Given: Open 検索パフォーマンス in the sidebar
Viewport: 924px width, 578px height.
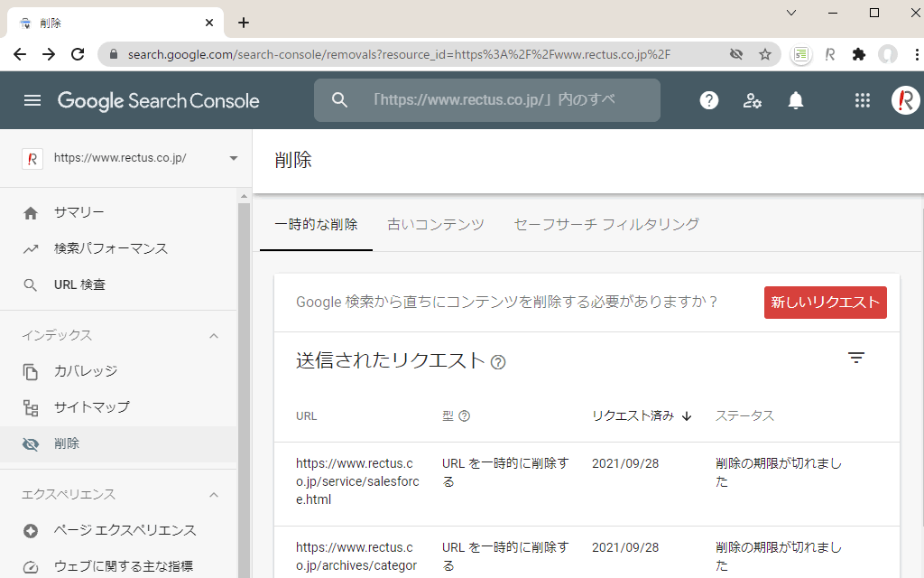Looking at the screenshot, I should point(118,249).
